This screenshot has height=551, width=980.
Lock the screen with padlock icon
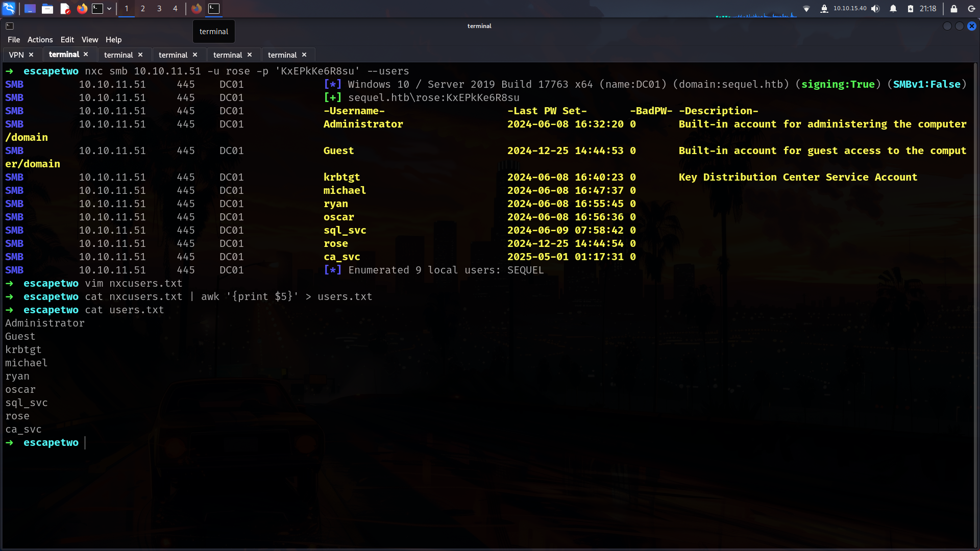(x=953, y=8)
